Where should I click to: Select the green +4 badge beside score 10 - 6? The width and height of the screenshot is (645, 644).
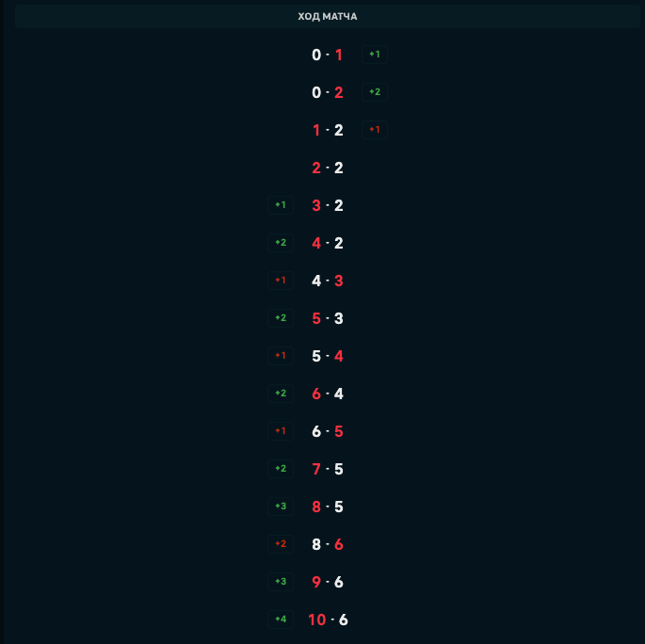click(x=281, y=620)
